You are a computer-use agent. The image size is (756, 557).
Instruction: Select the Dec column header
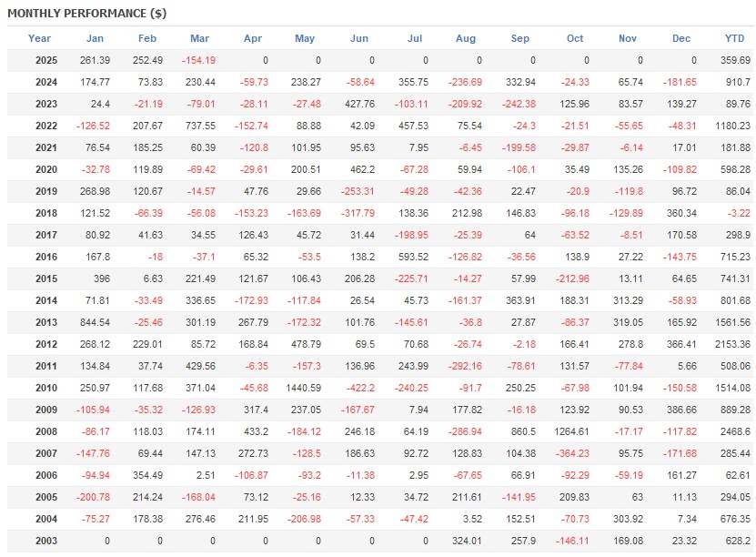[x=681, y=38]
